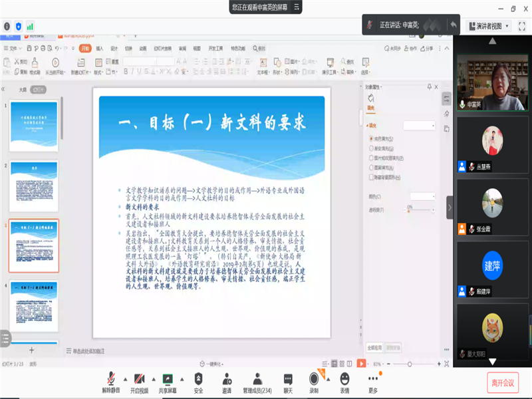The image size is (532, 399).
Task: Open the 管理成员 participants panel
Action: tap(257, 378)
